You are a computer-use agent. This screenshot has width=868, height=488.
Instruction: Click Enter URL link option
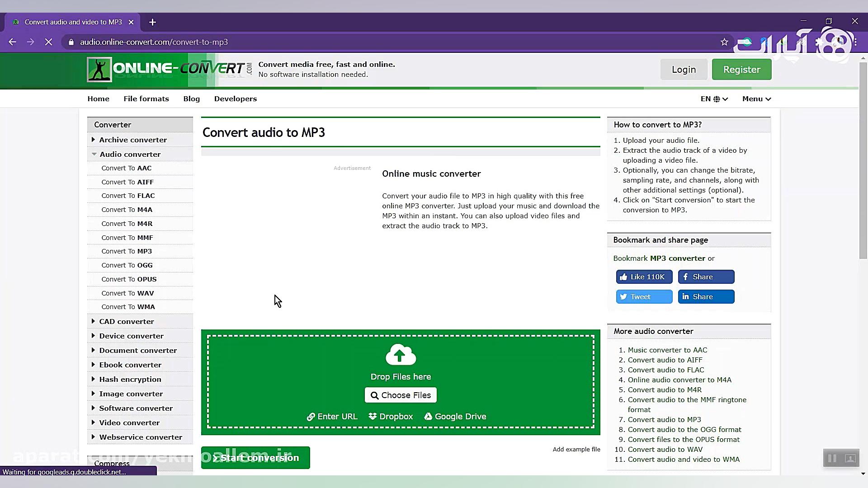point(332,417)
